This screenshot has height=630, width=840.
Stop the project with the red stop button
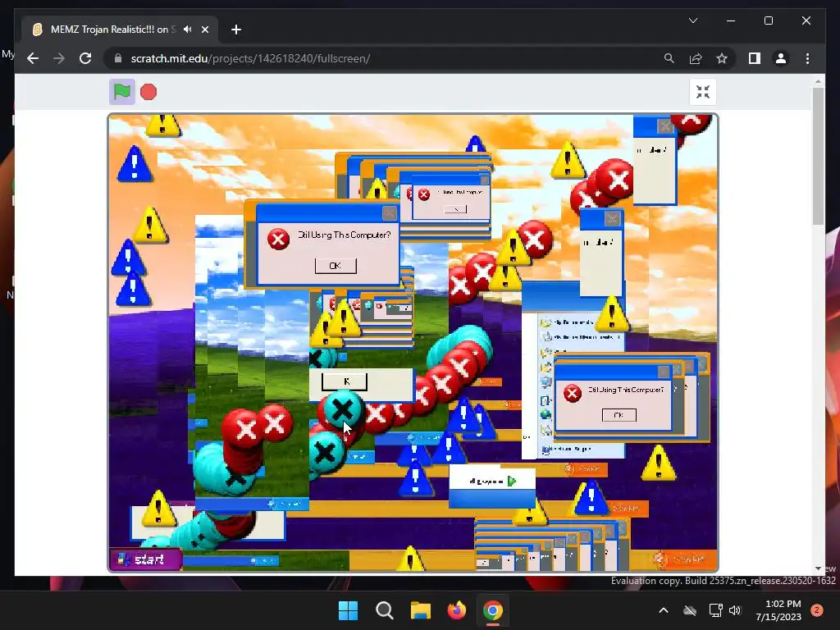148,92
